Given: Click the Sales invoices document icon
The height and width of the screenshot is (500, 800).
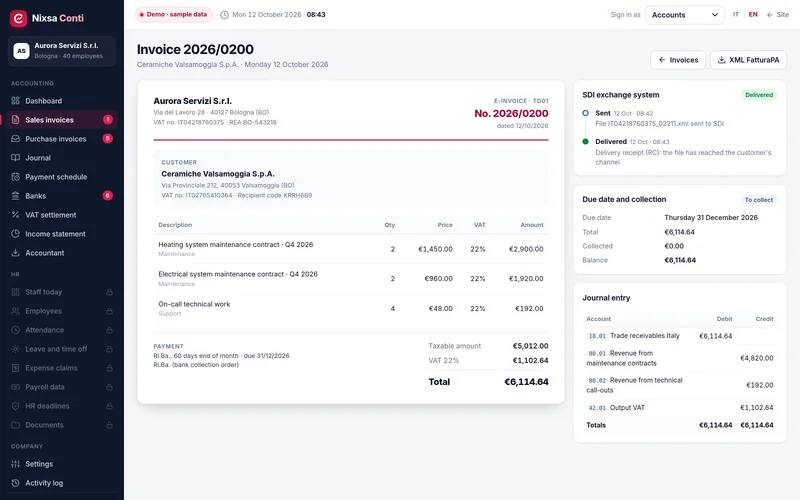Looking at the screenshot, I should pos(15,120).
